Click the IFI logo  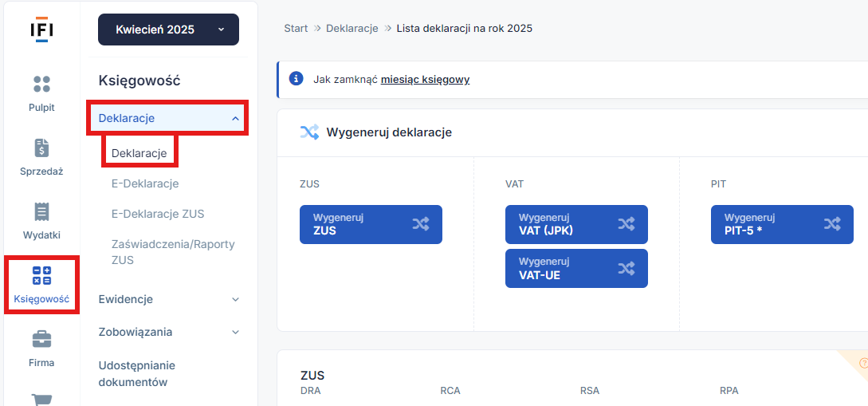(x=41, y=30)
